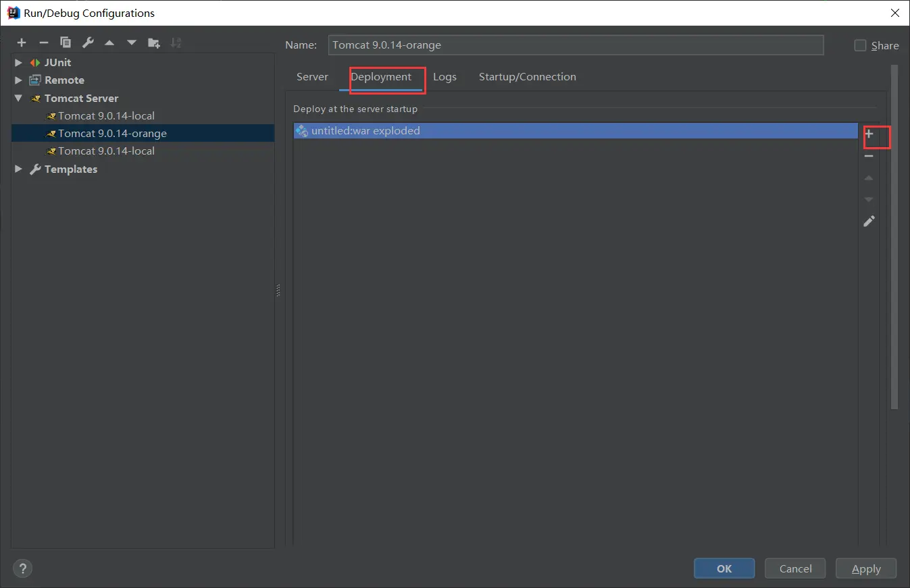
Task: Switch to the Server tab
Action: click(312, 77)
